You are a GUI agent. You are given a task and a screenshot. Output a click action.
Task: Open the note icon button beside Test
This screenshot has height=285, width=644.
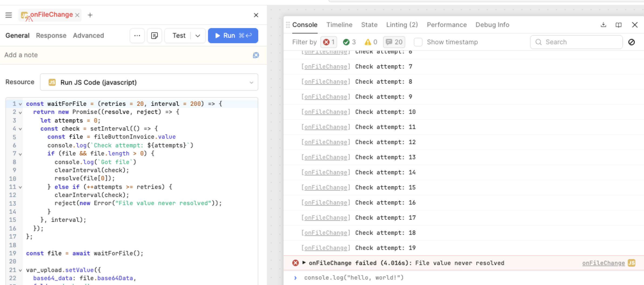(154, 36)
